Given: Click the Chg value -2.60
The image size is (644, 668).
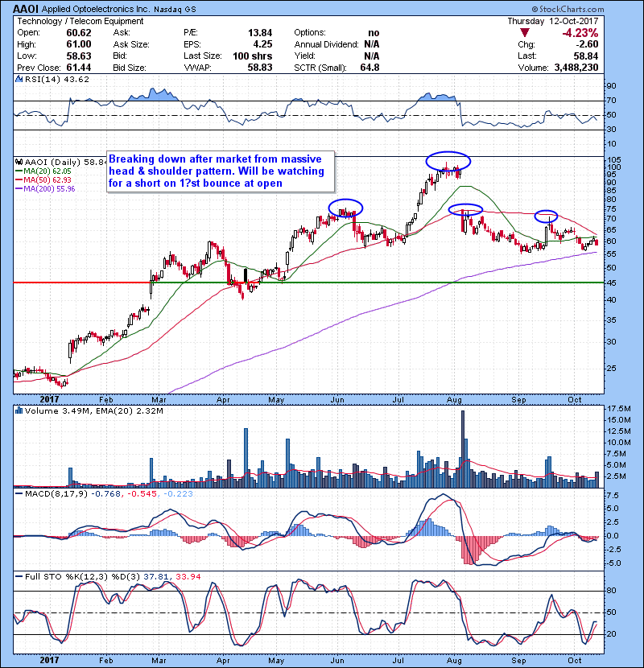Looking at the screenshot, I should [587, 44].
